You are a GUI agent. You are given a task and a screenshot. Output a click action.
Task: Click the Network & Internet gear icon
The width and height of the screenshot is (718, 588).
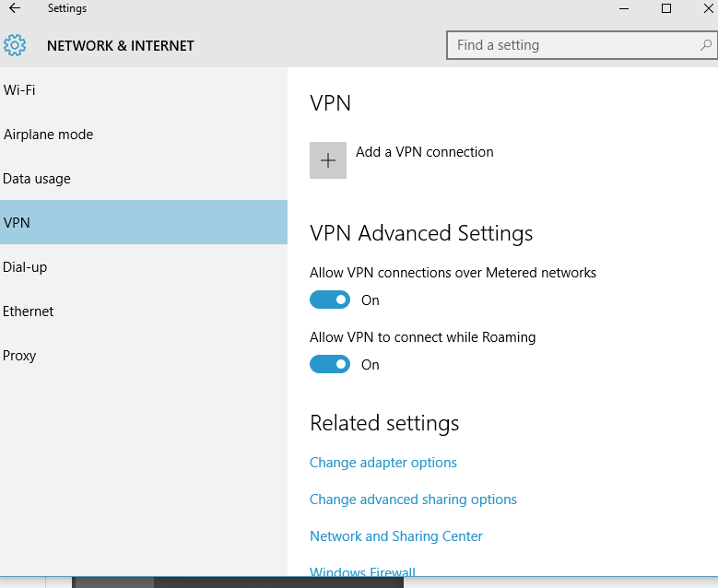[x=15, y=45]
